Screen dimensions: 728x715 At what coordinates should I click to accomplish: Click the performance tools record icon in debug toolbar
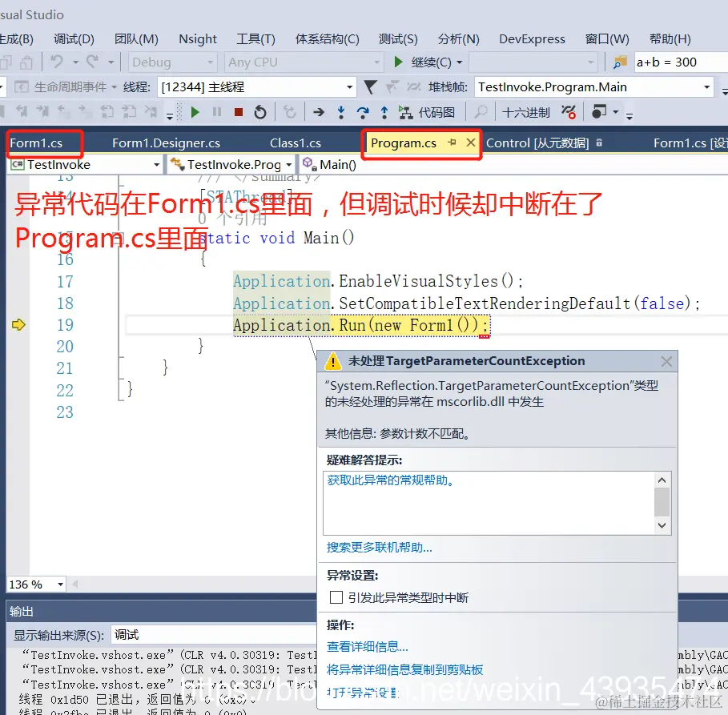coord(599,112)
